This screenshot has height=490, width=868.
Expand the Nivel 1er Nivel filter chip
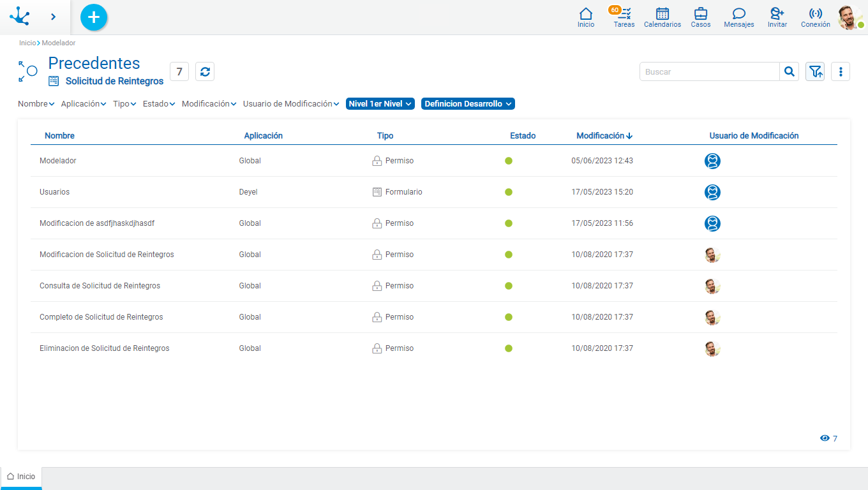coord(380,103)
